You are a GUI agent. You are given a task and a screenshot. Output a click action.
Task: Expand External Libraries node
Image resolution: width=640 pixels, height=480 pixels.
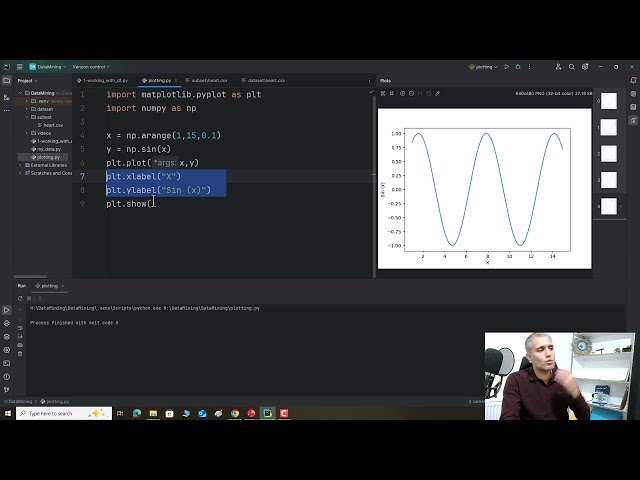(20, 165)
